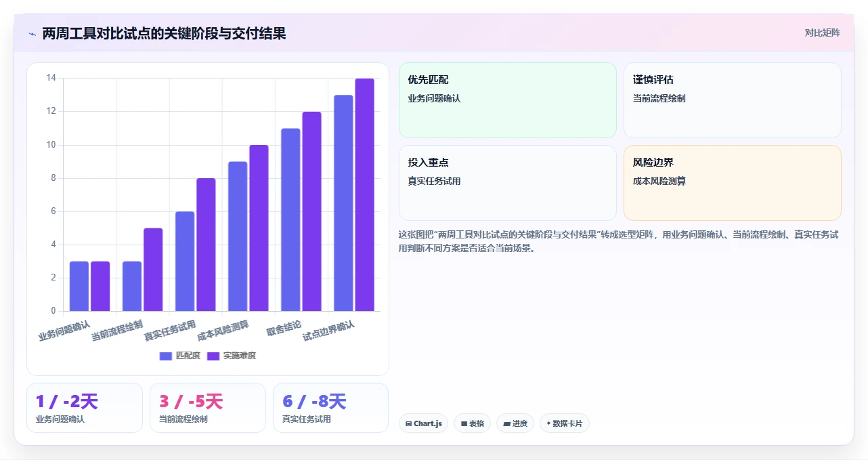Viewport: 868px width, 460px height.
Task: Click 业务问题确认 text in 优先匹配 card
Action: click(x=434, y=98)
